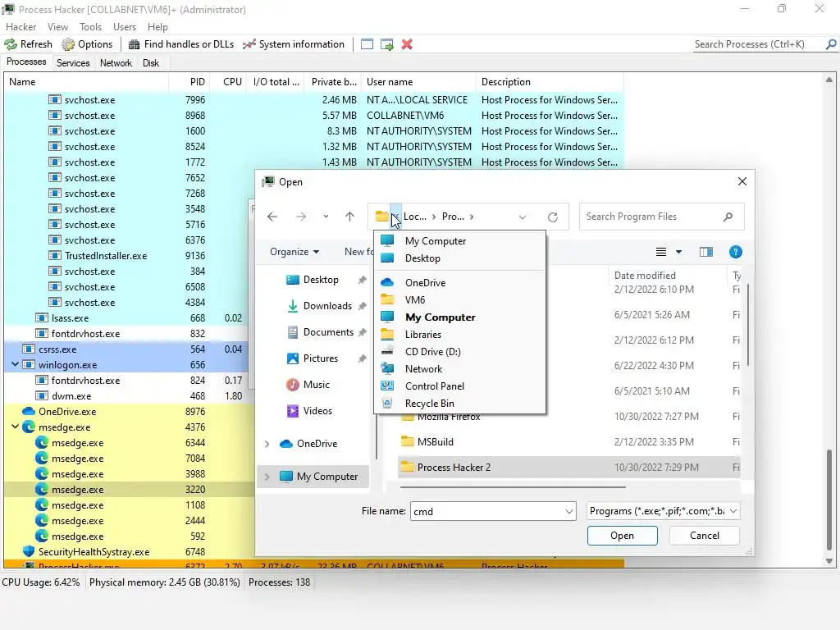Choose VM6 in the dropdown list

[459, 300]
